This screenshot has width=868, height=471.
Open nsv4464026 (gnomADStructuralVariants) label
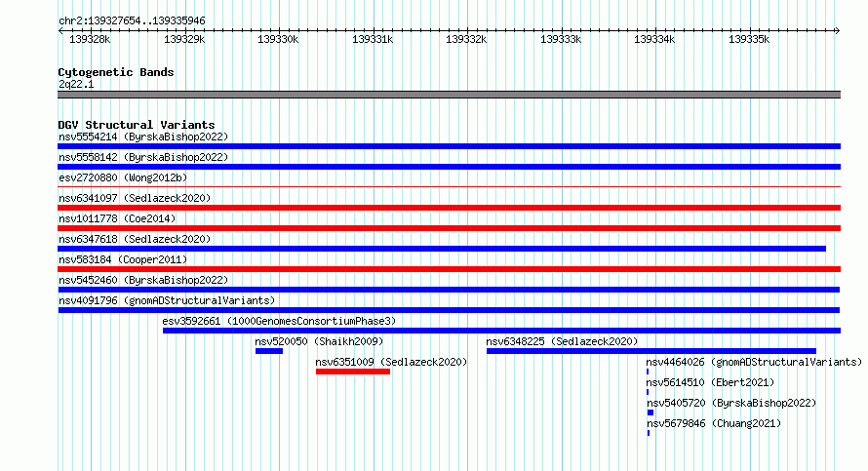coord(754,362)
